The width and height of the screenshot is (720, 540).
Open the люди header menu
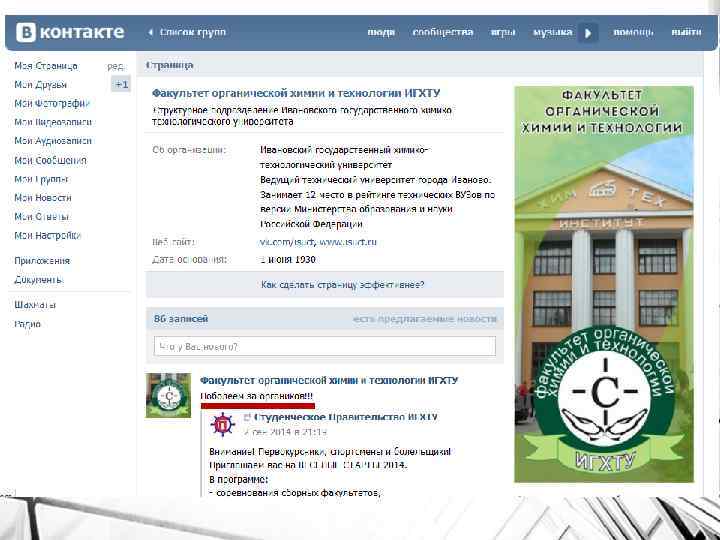coord(381,32)
